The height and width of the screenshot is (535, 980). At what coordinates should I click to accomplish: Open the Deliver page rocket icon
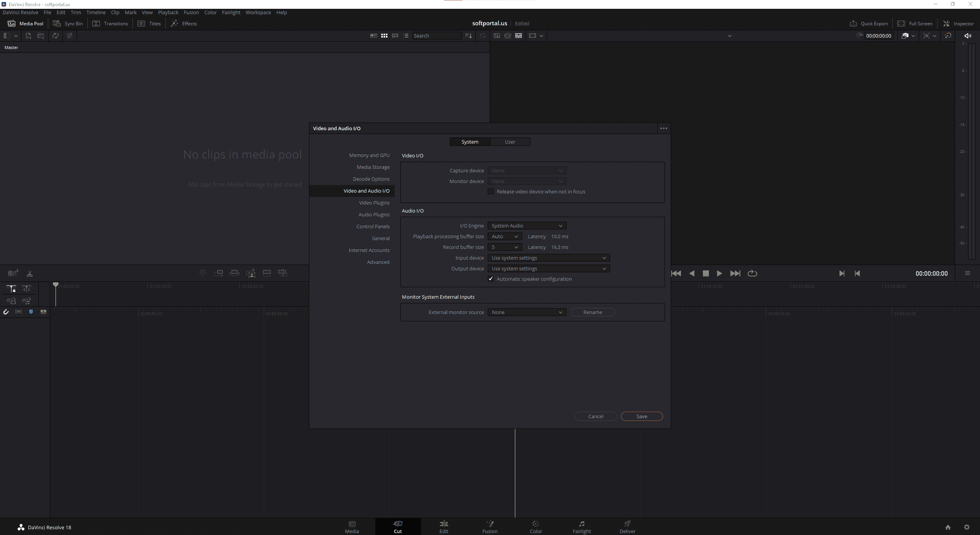click(627, 524)
